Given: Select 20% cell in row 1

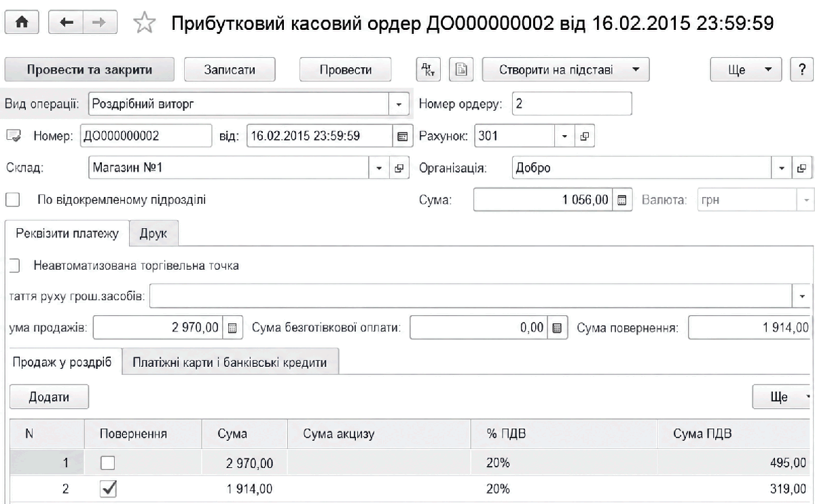Looking at the screenshot, I should coord(564,463).
